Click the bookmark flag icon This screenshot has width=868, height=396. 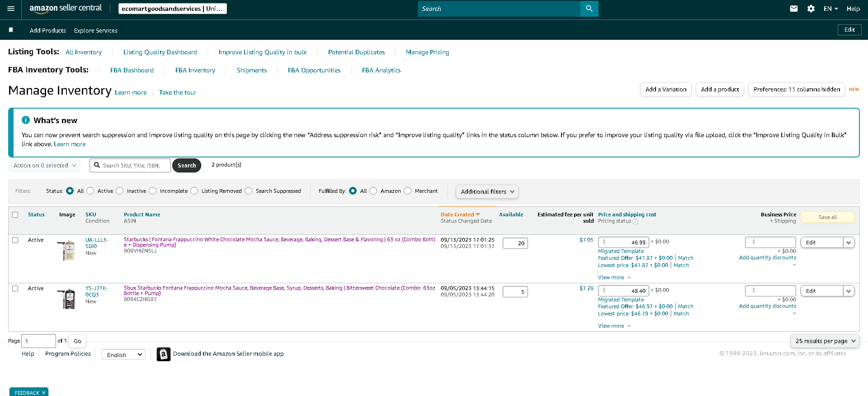tap(11, 30)
